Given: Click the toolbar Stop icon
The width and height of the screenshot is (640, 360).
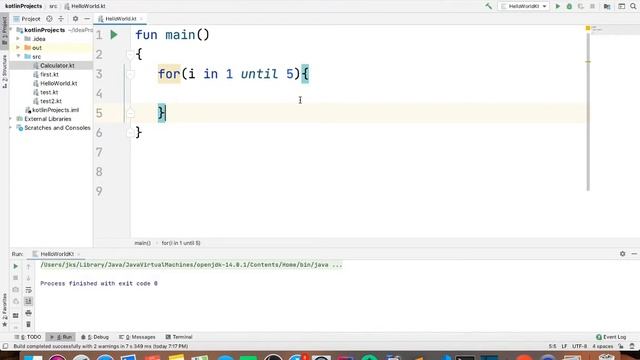Looking at the screenshot, I should point(592,6).
